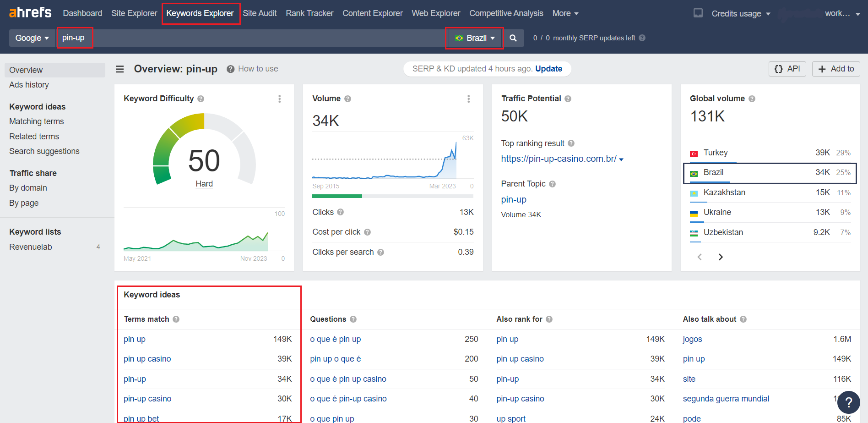Click Keyword Difficulty help icon
This screenshot has width=868, height=423.
[201, 99]
